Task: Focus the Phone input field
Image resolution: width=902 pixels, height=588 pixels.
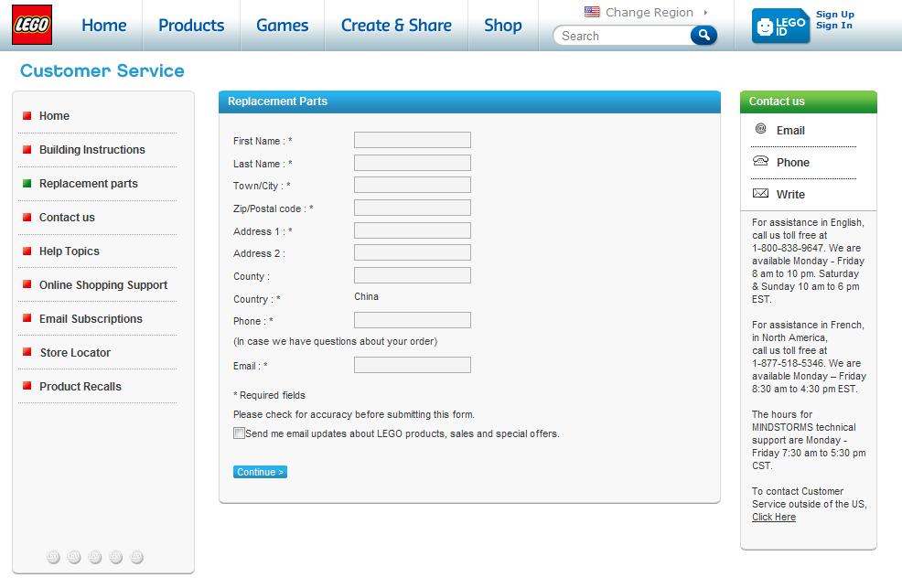Action: 413,320
